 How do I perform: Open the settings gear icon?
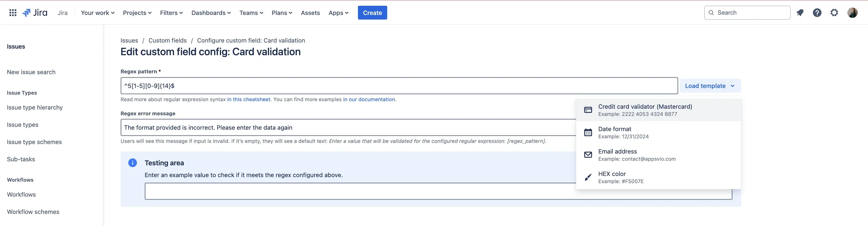(x=834, y=13)
